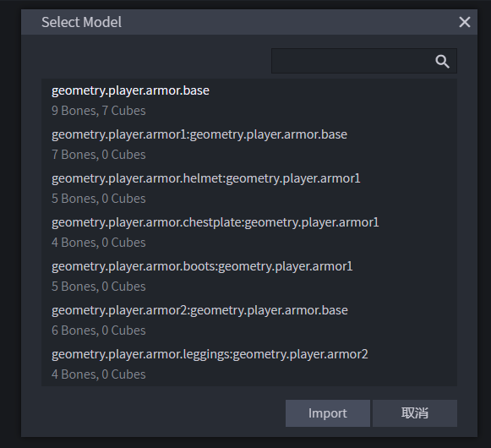
Task: Click the magnifying glass search icon
Action: coord(442,62)
